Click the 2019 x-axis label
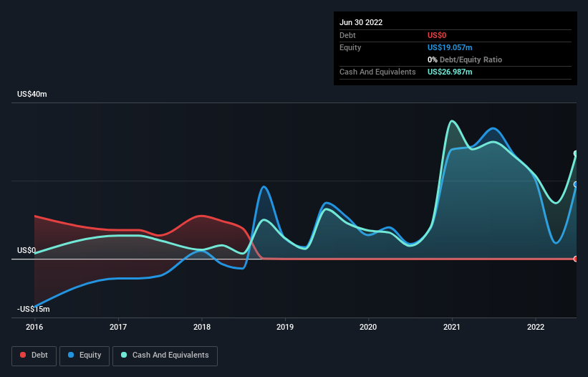This screenshot has height=377, width=588. [x=285, y=327]
